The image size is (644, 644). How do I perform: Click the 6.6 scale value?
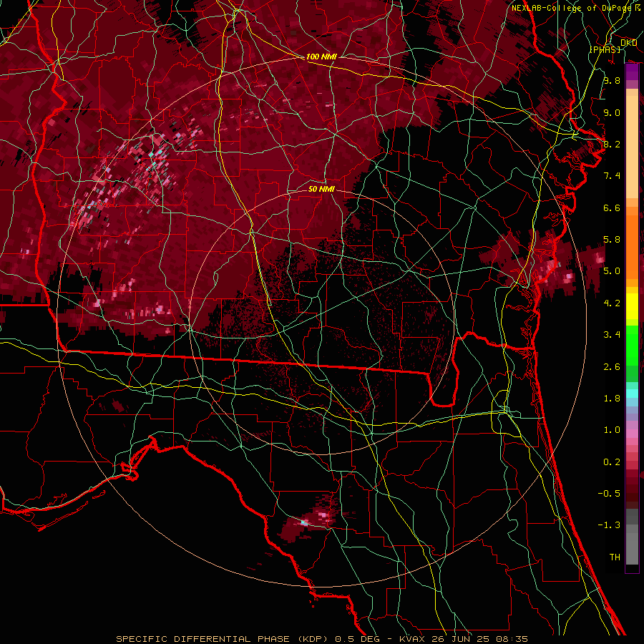(x=612, y=208)
